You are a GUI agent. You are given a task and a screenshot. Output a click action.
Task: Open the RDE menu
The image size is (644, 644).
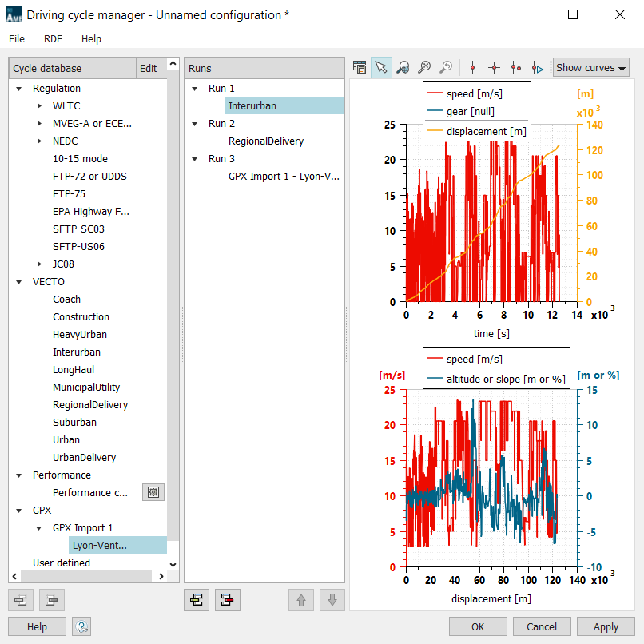pyautogui.click(x=53, y=39)
